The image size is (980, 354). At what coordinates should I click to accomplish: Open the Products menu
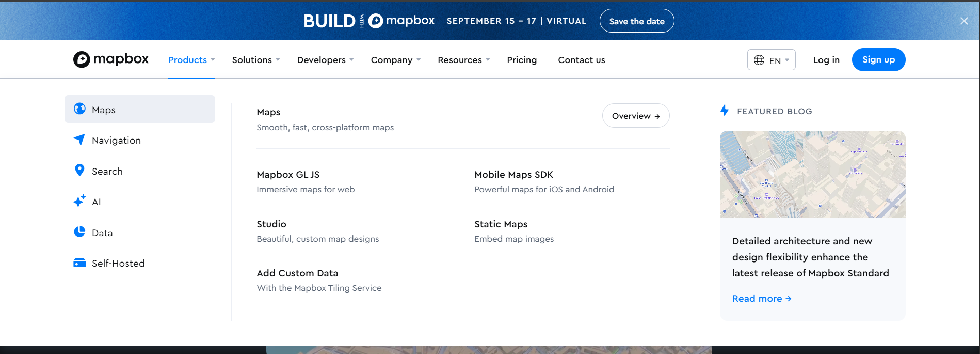(191, 60)
